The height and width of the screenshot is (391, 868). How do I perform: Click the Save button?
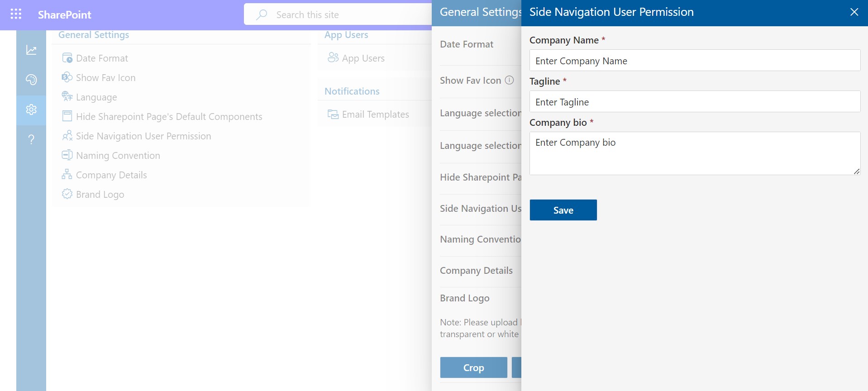(563, 210)
